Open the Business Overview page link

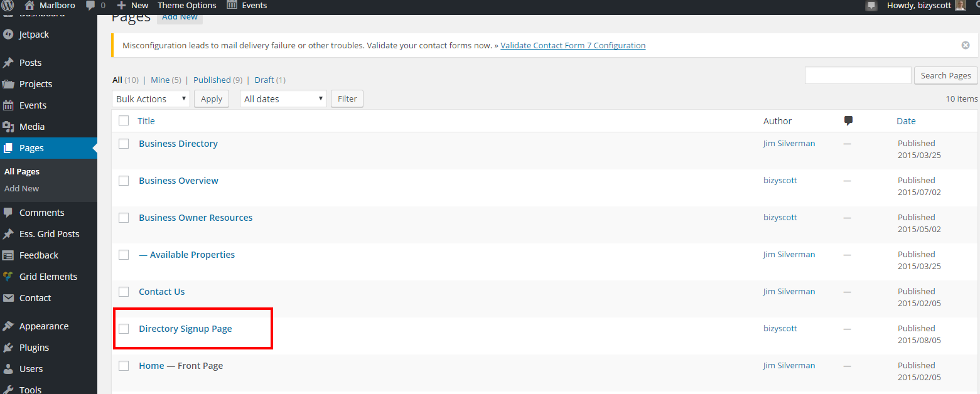(178, 181)
